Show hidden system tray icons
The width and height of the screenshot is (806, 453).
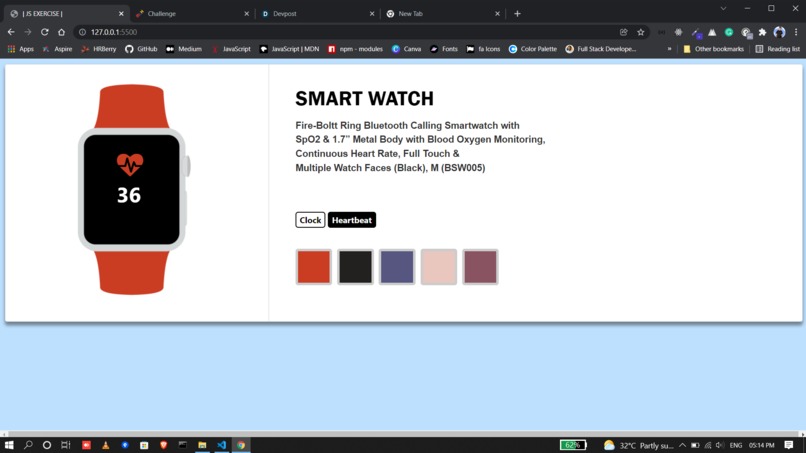tap(682, 445)
